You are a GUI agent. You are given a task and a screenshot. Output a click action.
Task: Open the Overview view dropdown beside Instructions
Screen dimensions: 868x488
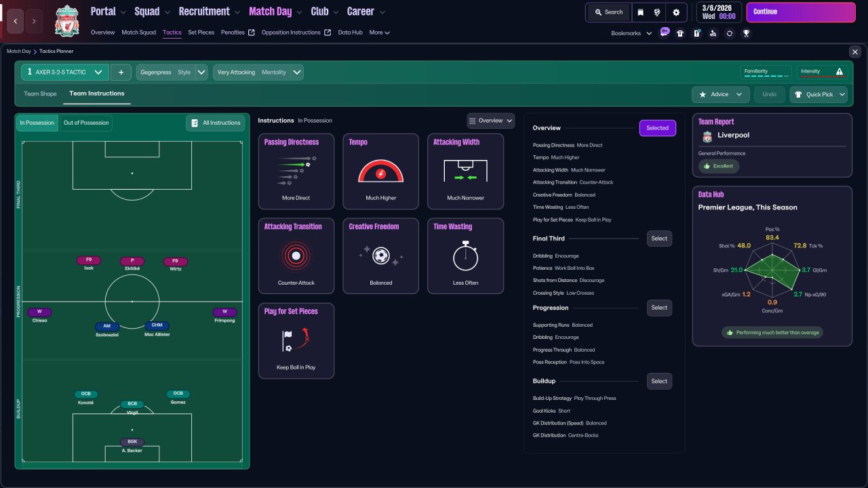pyautogui.click(x=491, y=121)
